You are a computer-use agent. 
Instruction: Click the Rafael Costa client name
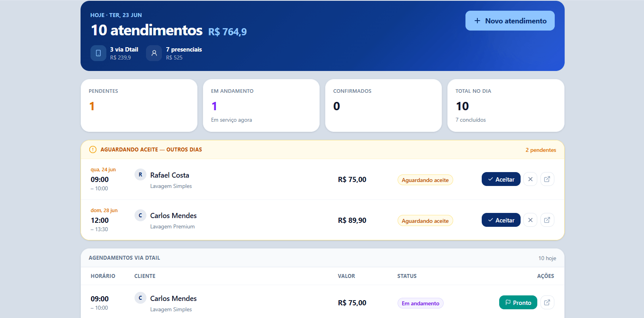[x=169, y=175]
